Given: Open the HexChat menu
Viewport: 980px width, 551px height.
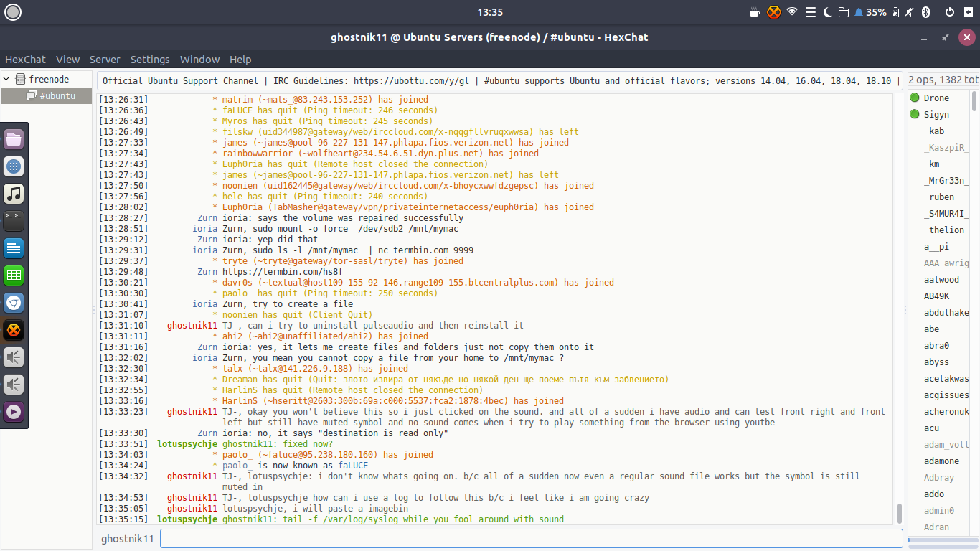Looking at the screenshot, I should [25, 60].
